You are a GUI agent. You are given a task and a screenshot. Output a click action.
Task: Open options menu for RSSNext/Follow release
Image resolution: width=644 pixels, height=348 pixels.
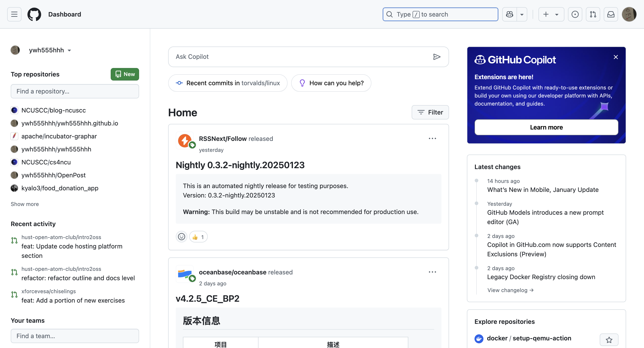click(x=432, y=138)
